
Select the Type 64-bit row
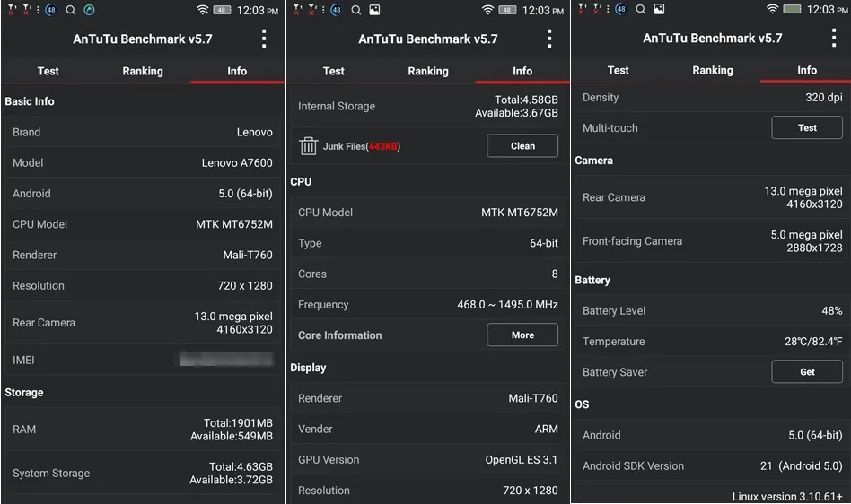pyautogui.click(x=428, y=243)
